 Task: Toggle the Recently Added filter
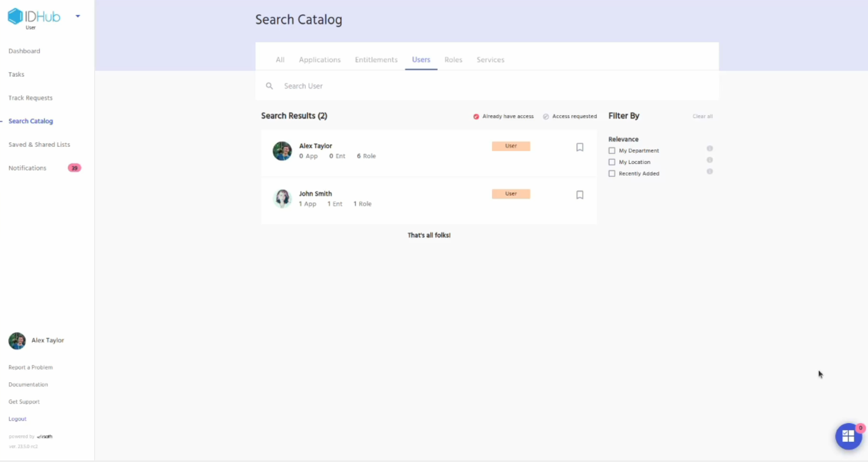(612, 174)
